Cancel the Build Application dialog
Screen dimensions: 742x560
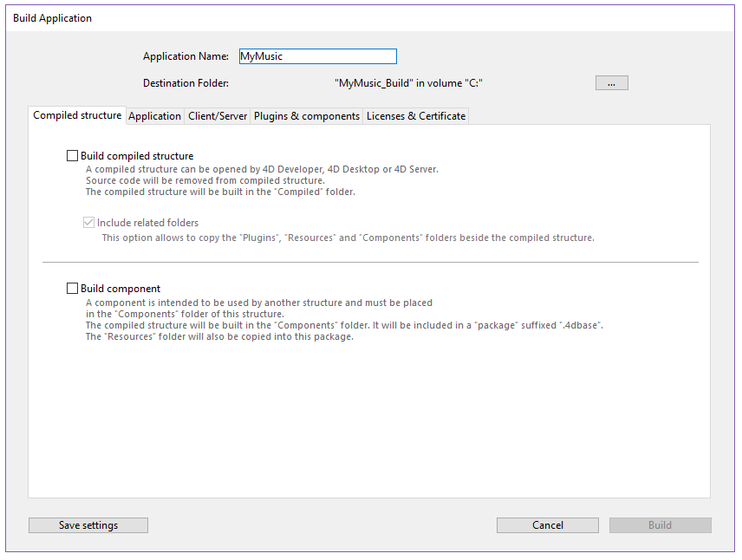coord(547,525)
